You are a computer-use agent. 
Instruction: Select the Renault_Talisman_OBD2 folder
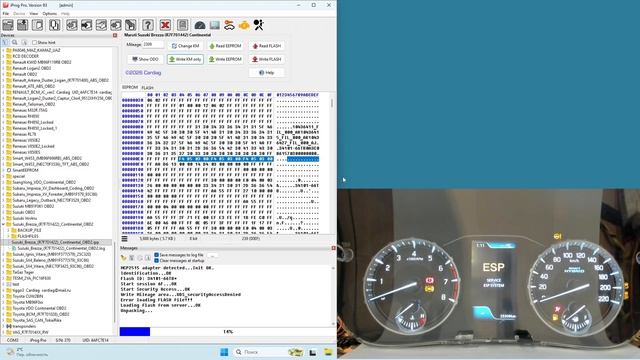(33, 104)
